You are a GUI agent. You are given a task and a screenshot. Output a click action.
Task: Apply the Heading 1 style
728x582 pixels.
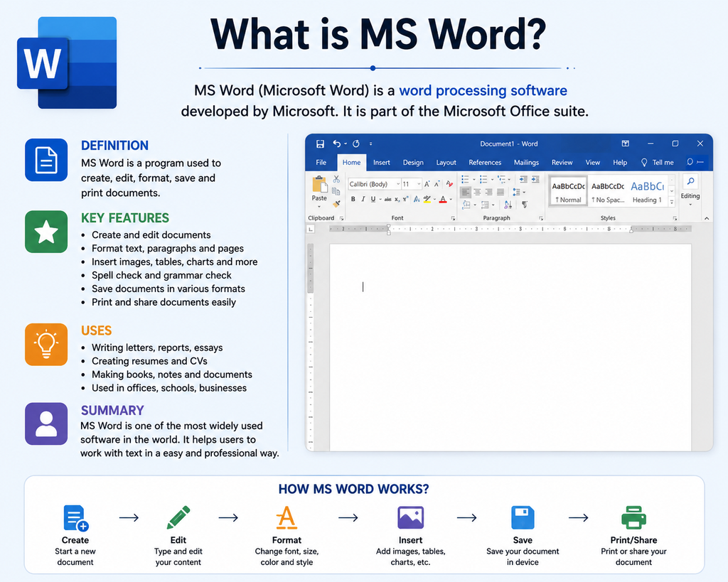[647, 190]
